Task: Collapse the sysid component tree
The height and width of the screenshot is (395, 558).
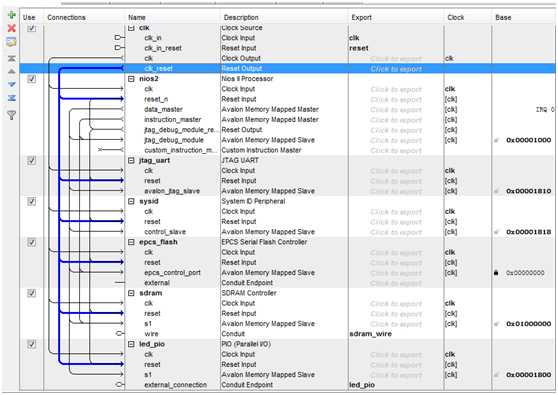Action: (131, 201)
